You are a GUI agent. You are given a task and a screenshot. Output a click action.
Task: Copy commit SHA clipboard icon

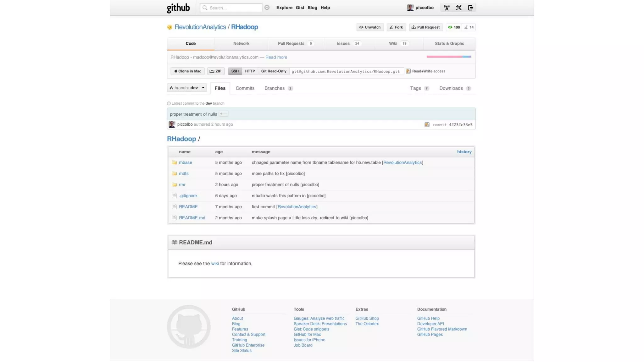tap(427, 125)
